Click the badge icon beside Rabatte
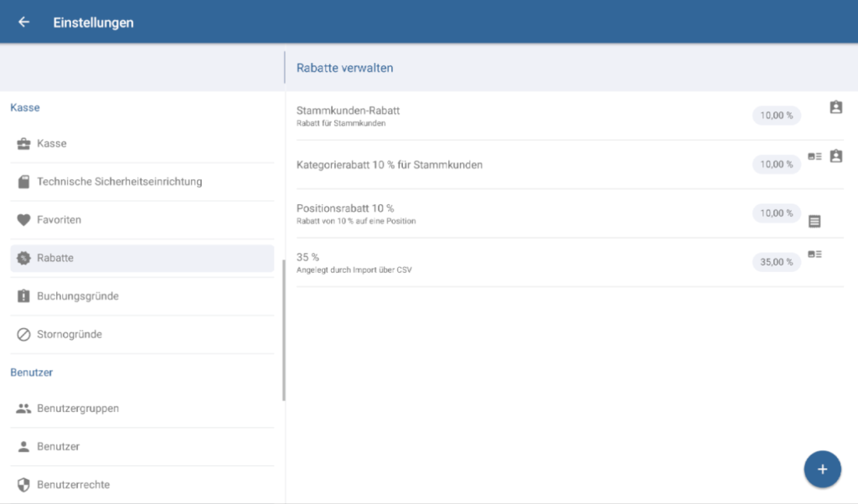 (x=24, y=258)
